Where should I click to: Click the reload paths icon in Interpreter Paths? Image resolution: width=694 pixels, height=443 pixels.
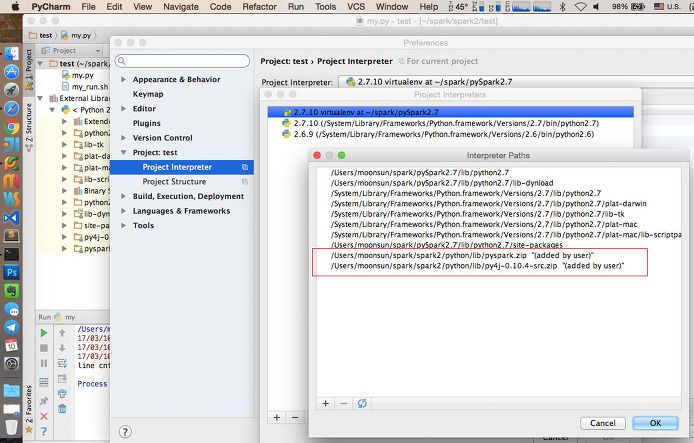point(362,404)
